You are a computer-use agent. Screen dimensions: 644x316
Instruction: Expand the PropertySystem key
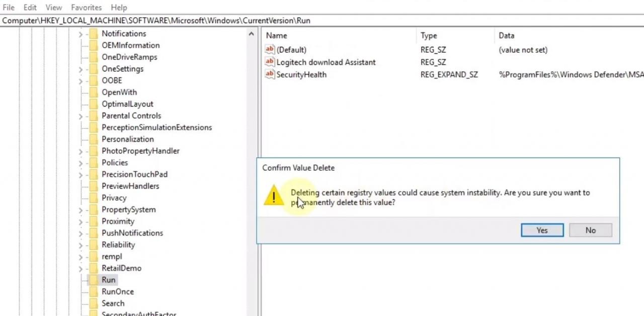[x=80, y=210]
